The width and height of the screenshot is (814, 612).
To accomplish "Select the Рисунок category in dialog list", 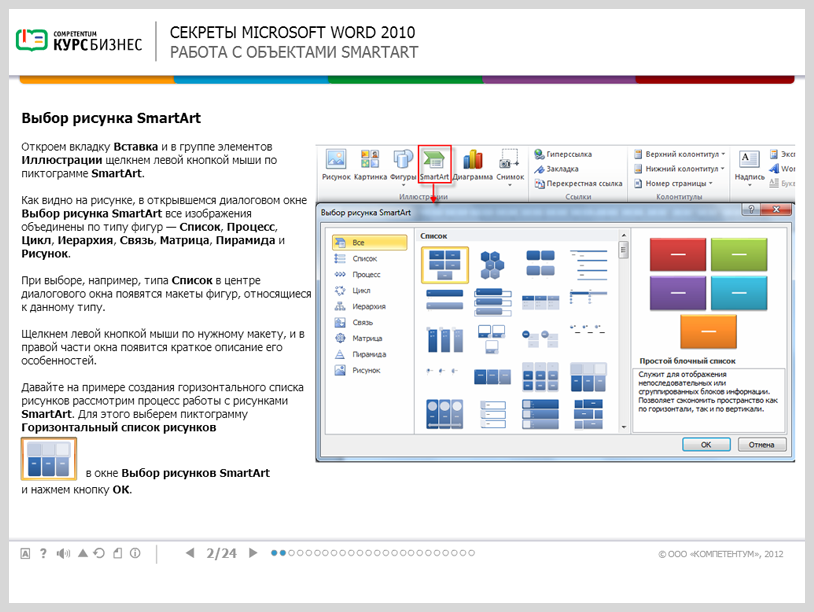I will point(370,371).
